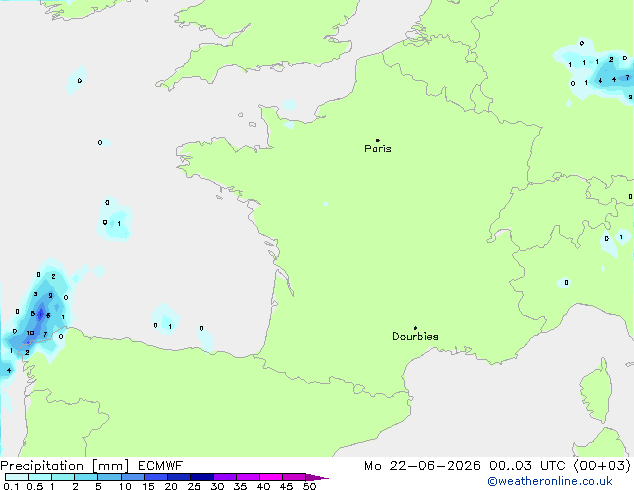Pick the legend swatch between 15 and 20
This screenshot has height=490, width=634.
(x=155, y=477)
